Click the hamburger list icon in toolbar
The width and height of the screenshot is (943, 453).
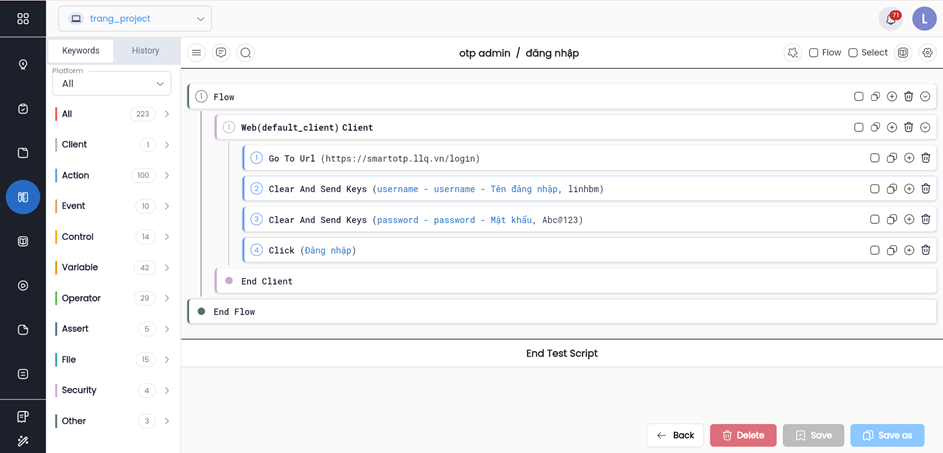click(x=197, y=53)
